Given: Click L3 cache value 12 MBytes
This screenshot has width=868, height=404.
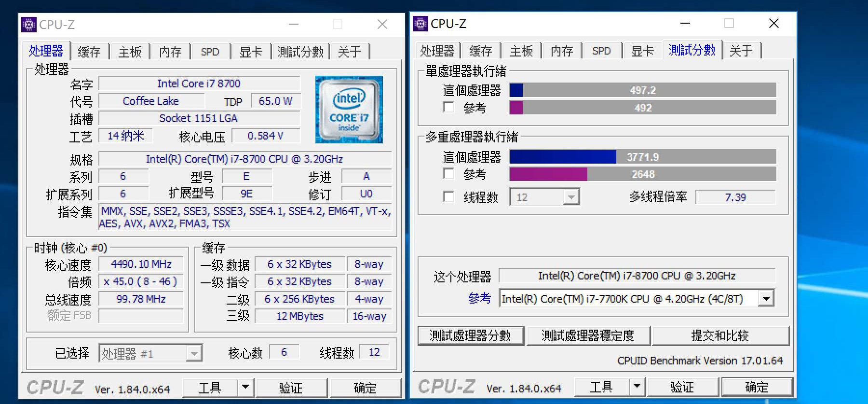Looking at the screenshot, I should (x=300, y=316).
